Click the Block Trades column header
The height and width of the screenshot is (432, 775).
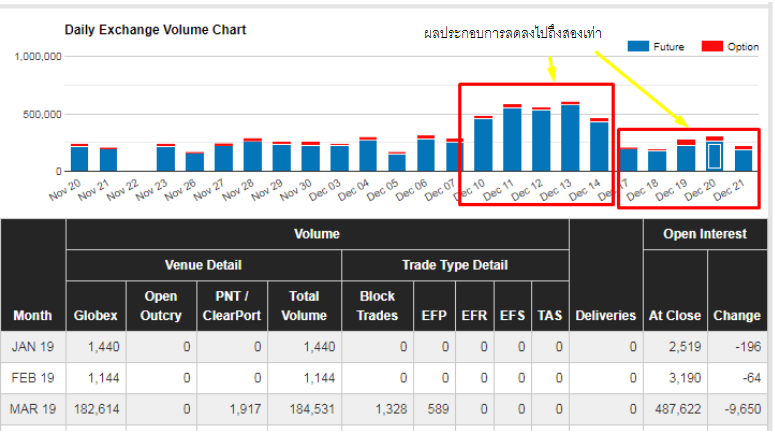[x=377, y=305]
